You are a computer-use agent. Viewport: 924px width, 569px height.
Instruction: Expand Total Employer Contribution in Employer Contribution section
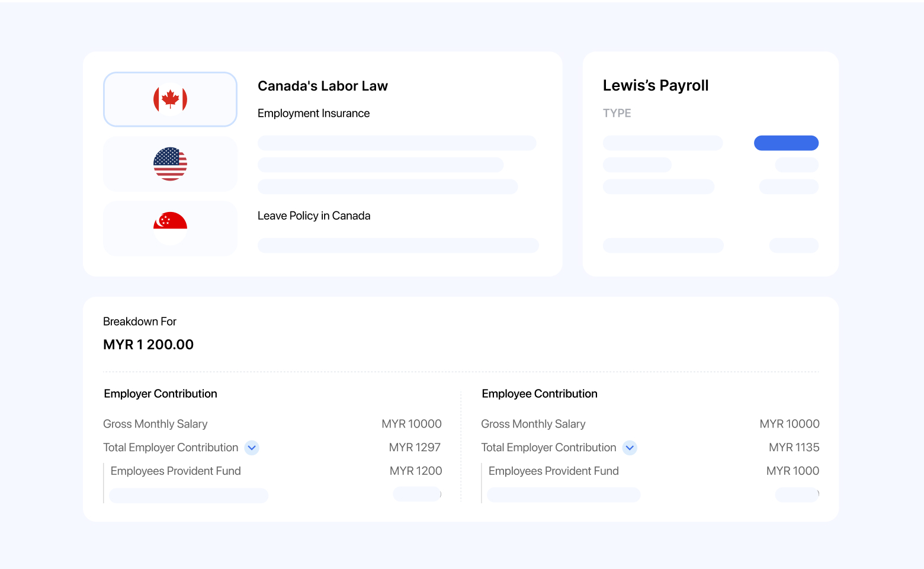[252, 448]
